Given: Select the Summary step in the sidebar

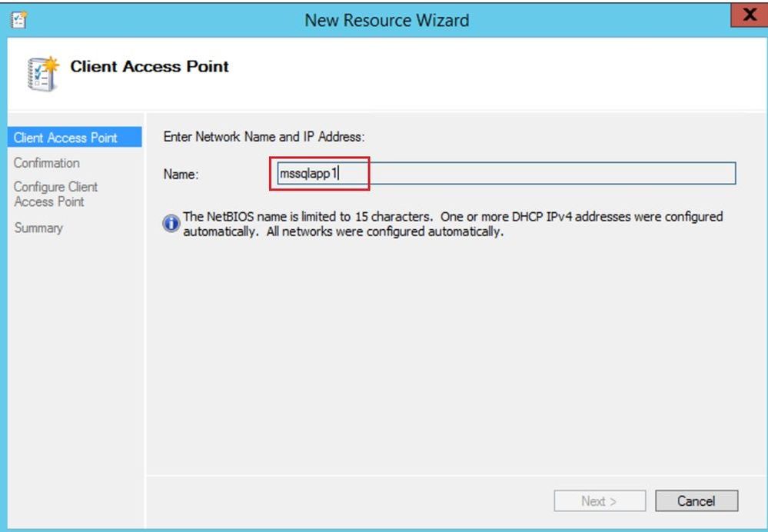Looking at the screenshot, I should tap(38, 228).
